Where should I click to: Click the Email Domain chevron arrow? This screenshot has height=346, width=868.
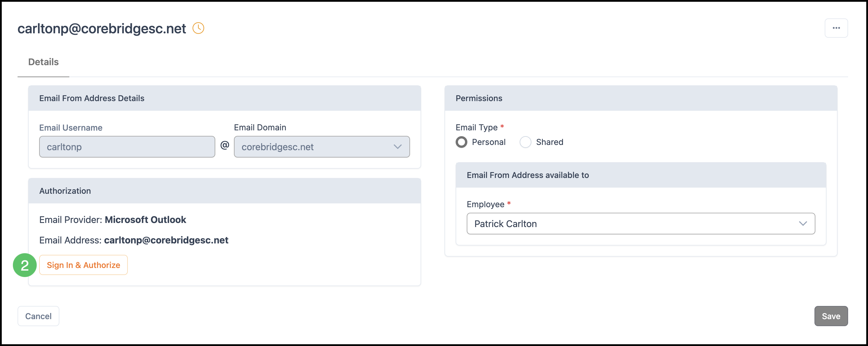point(398,147)
